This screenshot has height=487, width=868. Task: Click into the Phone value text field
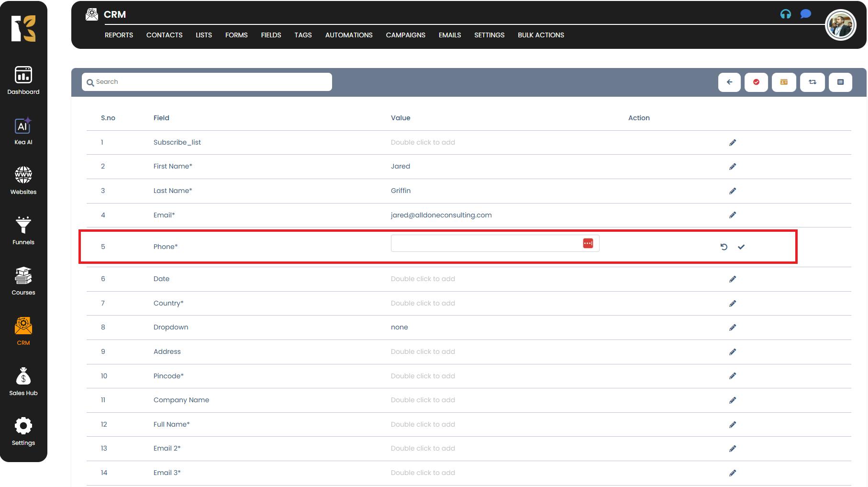(484, 243)
